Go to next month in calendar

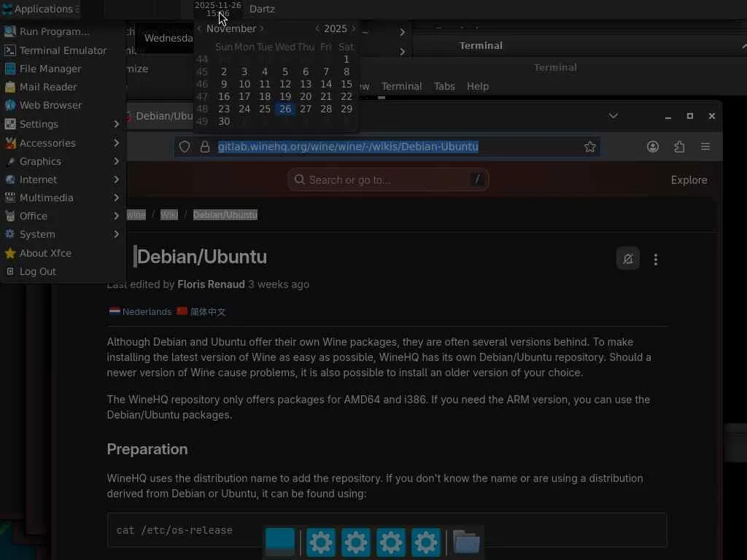262,28
